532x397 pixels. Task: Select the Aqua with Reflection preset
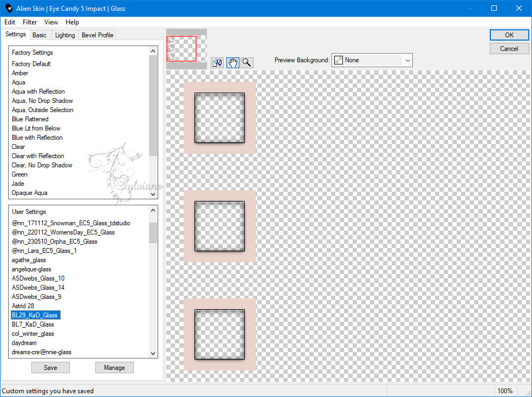coord(38,92)
